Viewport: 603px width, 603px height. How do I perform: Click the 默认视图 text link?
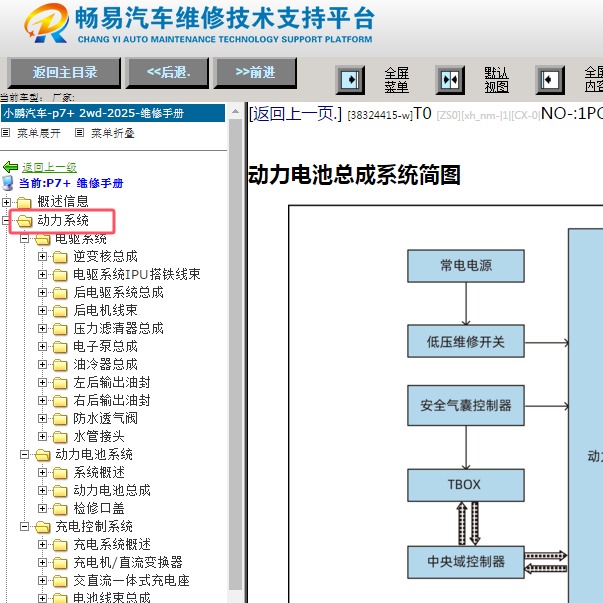pyautogui.click(x=496, y=80)
